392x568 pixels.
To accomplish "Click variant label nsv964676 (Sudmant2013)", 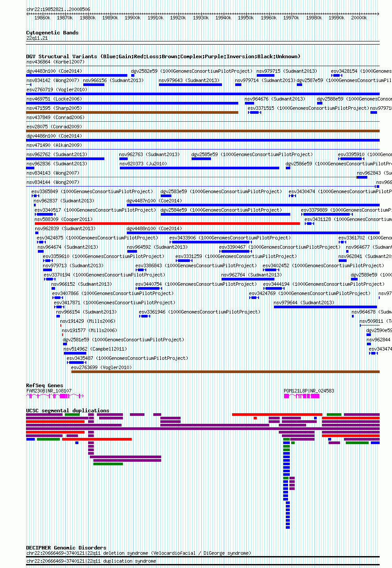I will click(x=275, y=99).
